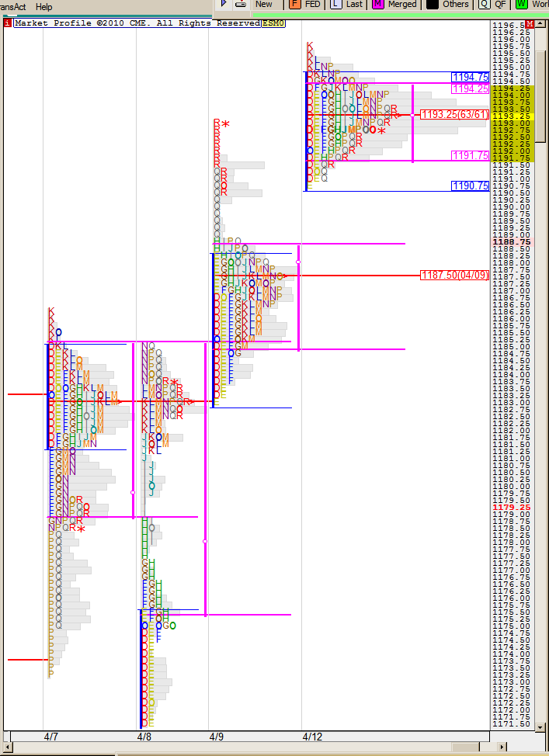Select the 4/8 date label on time axis

144,735
